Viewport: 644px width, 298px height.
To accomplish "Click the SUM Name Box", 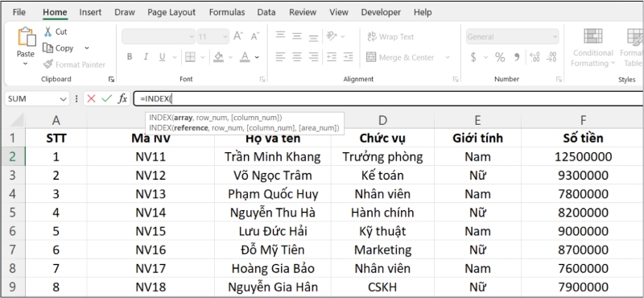I will [36, 98].
